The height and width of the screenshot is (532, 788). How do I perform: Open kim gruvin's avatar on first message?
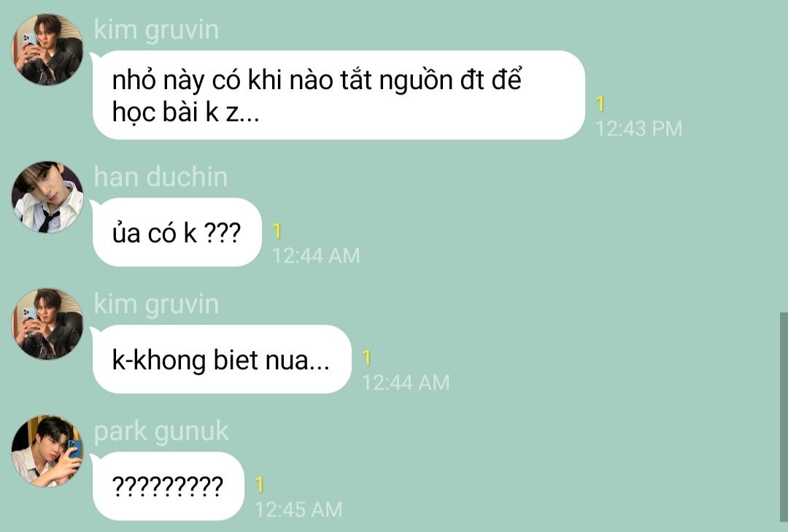coord(47,50)
